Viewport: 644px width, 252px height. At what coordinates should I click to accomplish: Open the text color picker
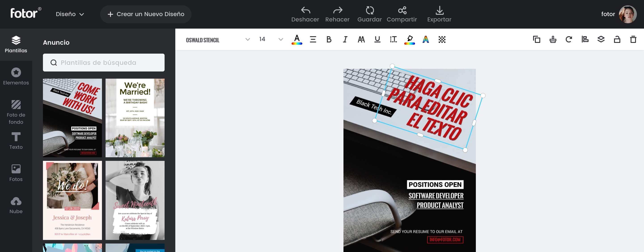point(297,40)
